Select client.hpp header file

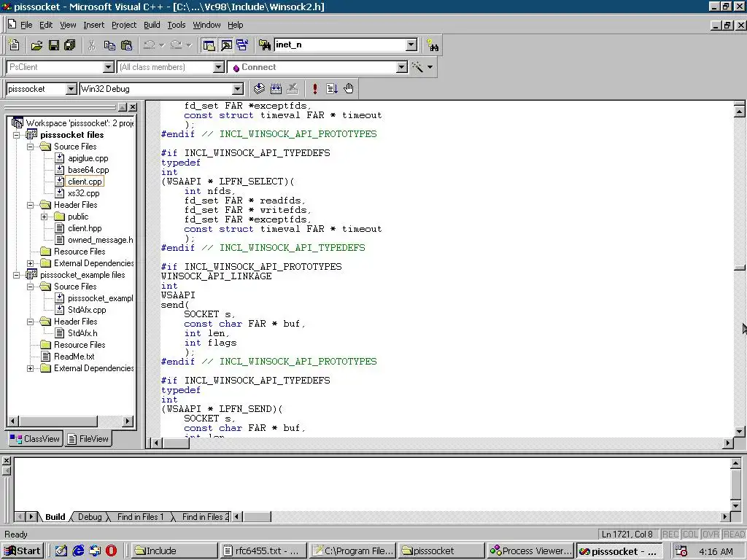pyautogui.click(x=85, y=228)
